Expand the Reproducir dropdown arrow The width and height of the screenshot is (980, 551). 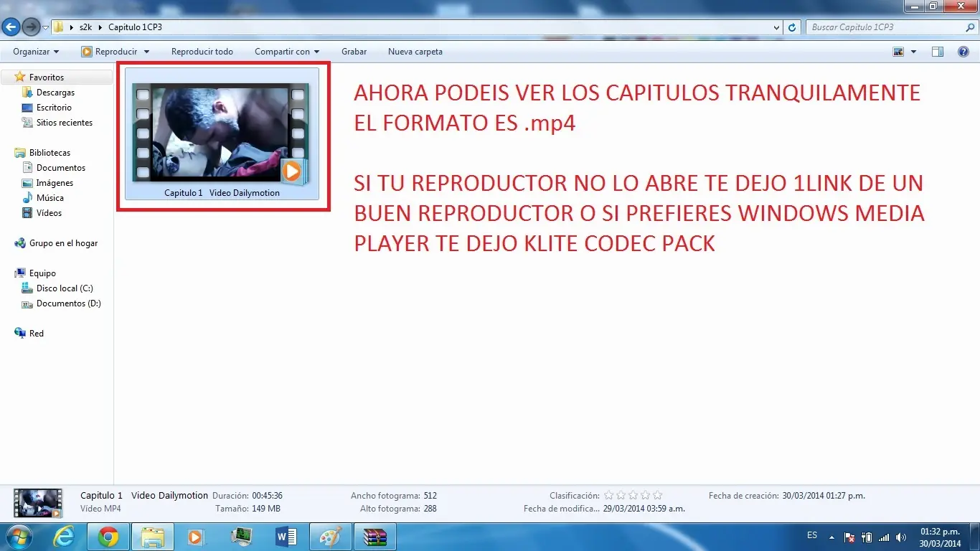[x=146, y=52]
